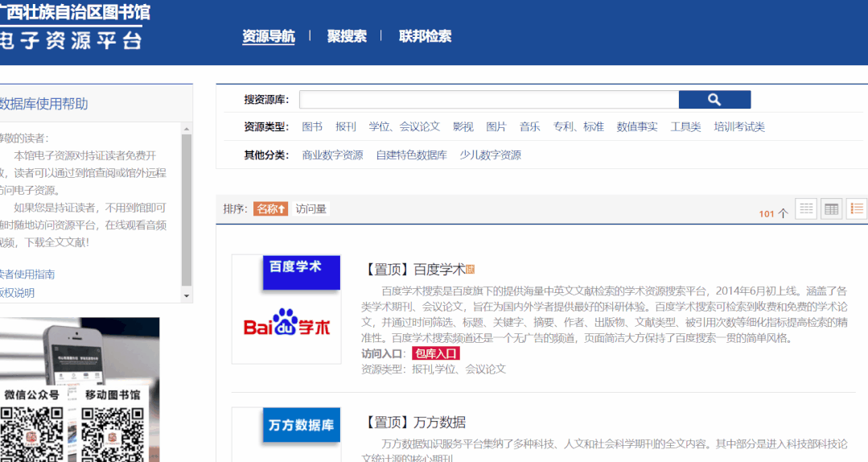868x462 pixels.
Task: Click help panel scrollbar up arrow
Action: click(187, 129)
